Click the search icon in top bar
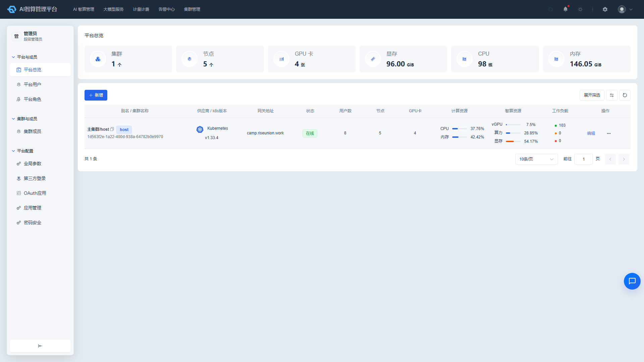Viewport: 644px width, 362px height. [x=551, y=9]
